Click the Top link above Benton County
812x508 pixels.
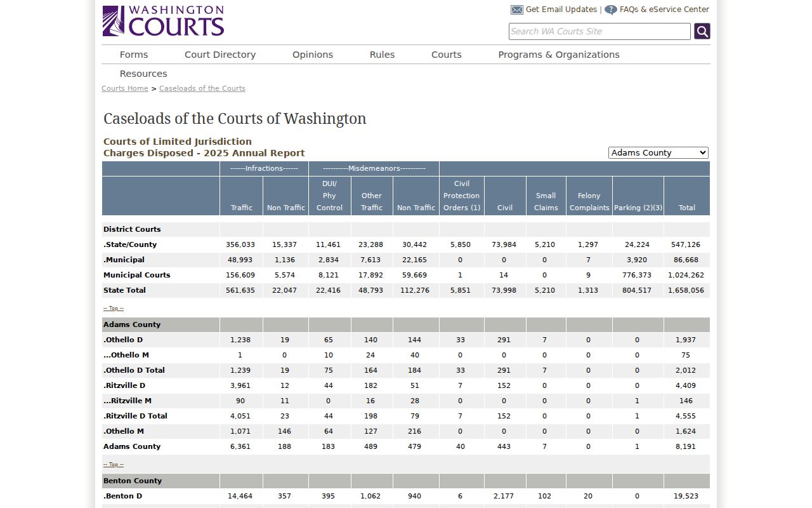[114, 465]
